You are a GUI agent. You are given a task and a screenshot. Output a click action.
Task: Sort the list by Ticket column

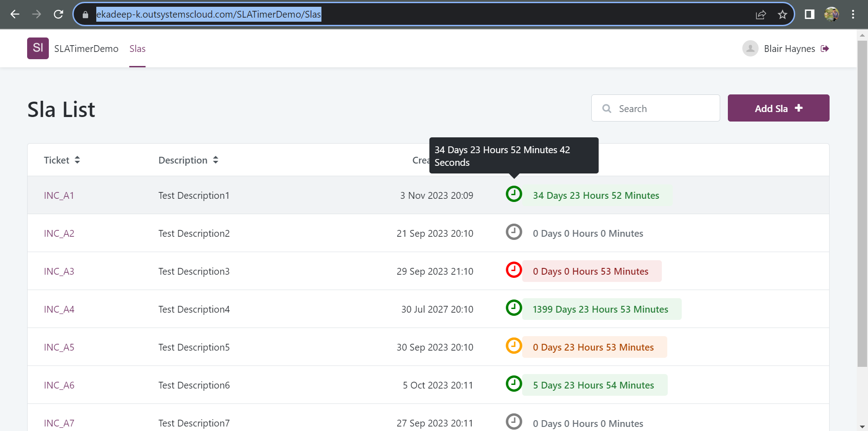(62, 160)
